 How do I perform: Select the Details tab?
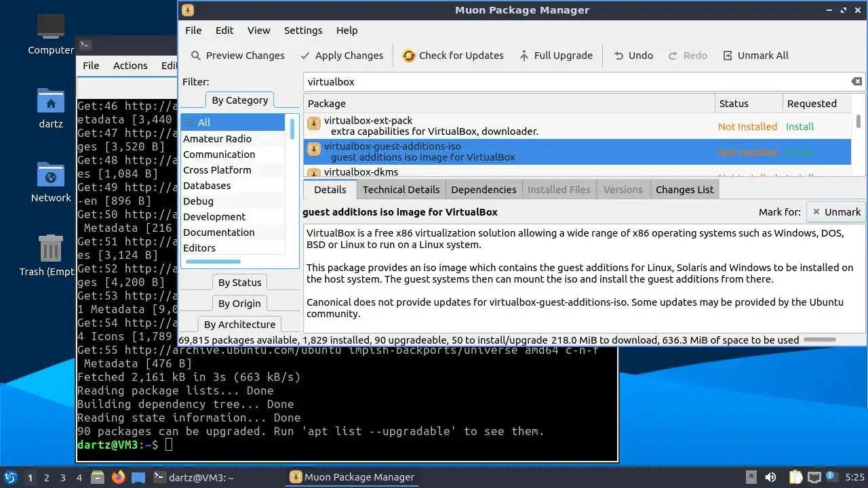[330, 190]
